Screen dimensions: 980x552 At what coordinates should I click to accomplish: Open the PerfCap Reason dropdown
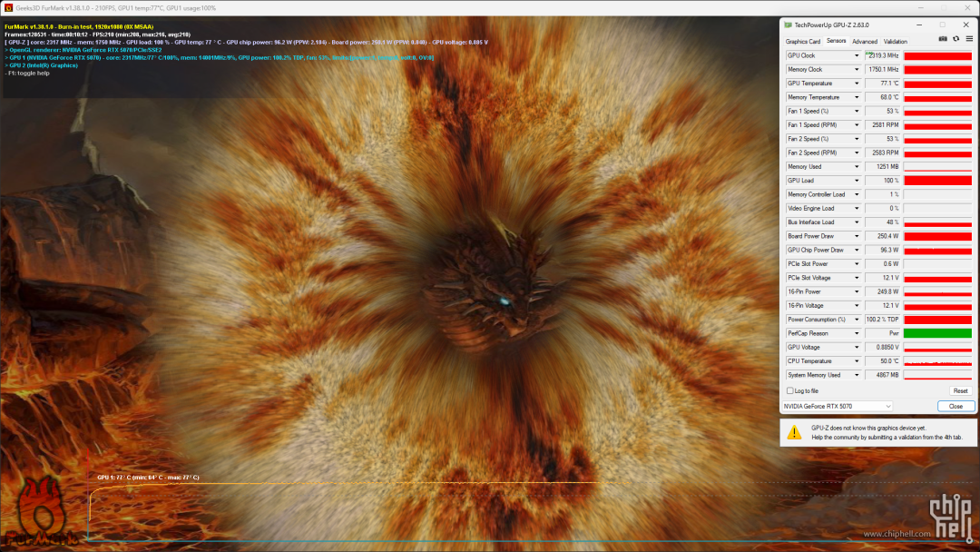pos(857,333)
